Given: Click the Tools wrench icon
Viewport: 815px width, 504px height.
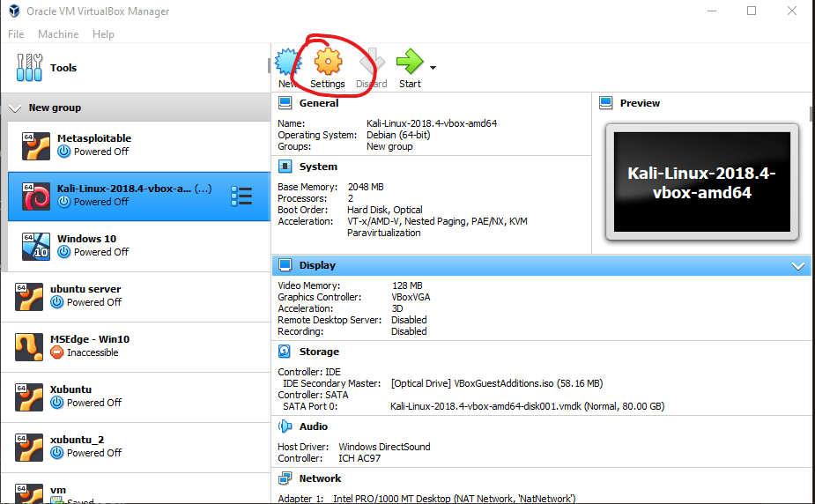Looking at the screenshot, I should pos(29,68).
